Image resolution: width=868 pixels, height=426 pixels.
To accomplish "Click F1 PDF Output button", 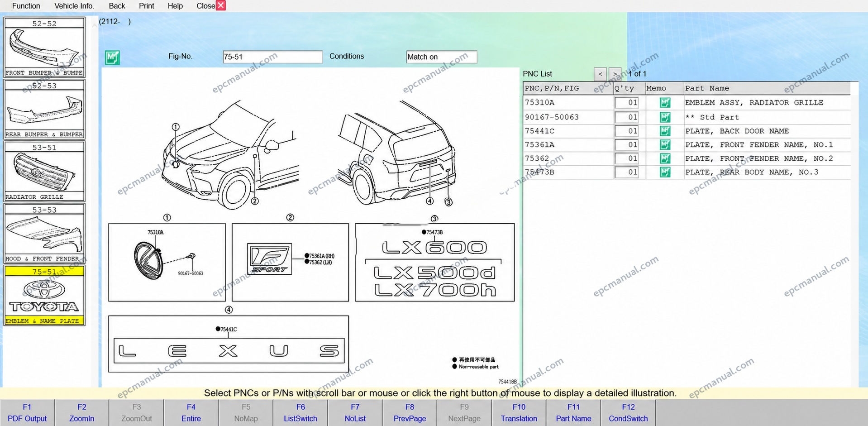I will (x=27, y=412).
